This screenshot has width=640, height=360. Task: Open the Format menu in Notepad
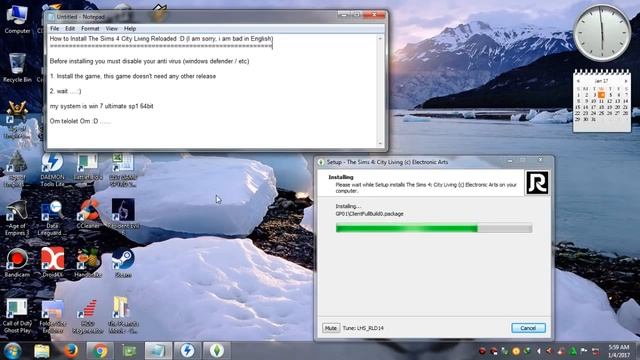pyautogui.click(x=90, y=29)
